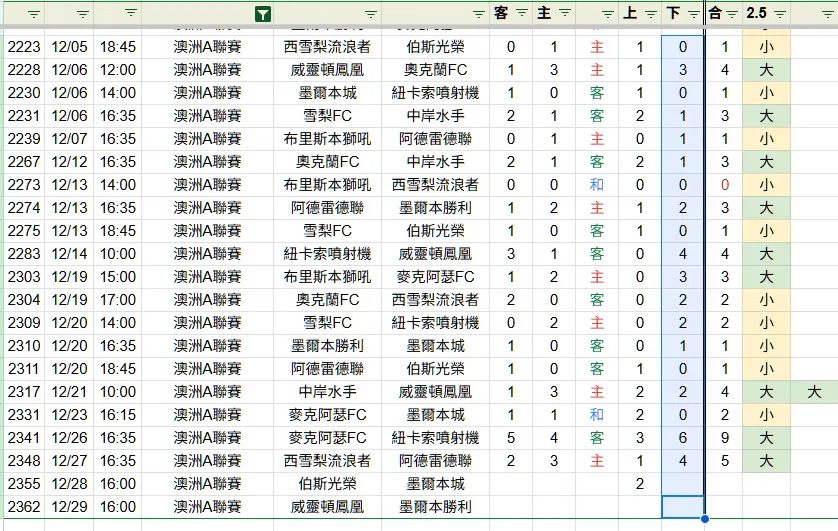Expand the filter dropdown in the home team column
Screen dimensions: 838x531
point(372,14)
